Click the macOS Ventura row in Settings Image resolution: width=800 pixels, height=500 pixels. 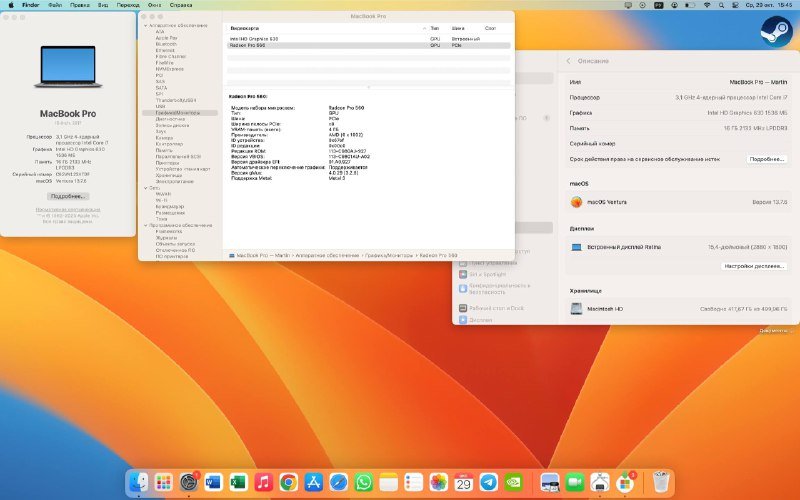pos(678,202)
